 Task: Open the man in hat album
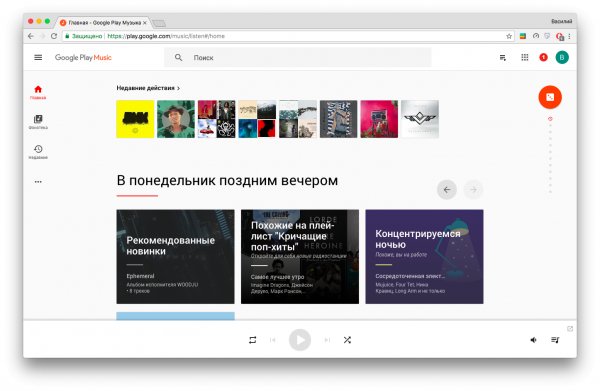point(176,119)
